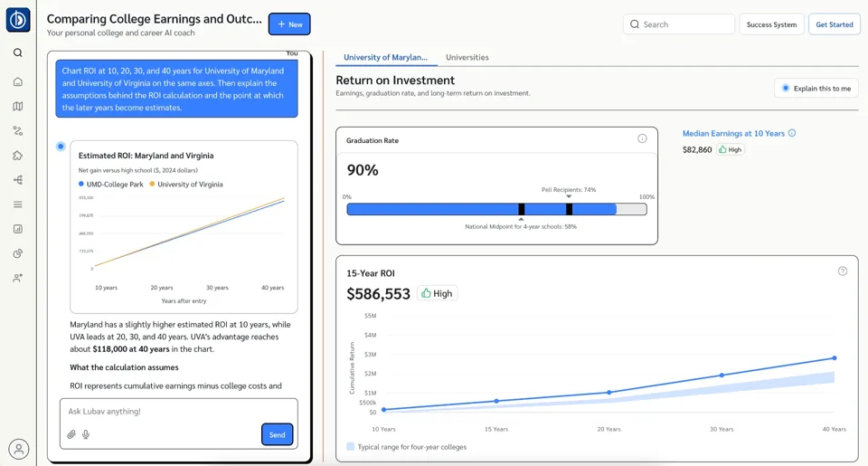The image size is (868, 466).
Task: Click the Return on Investment heading
Action: pyautogui.click(x=395, y=81)
